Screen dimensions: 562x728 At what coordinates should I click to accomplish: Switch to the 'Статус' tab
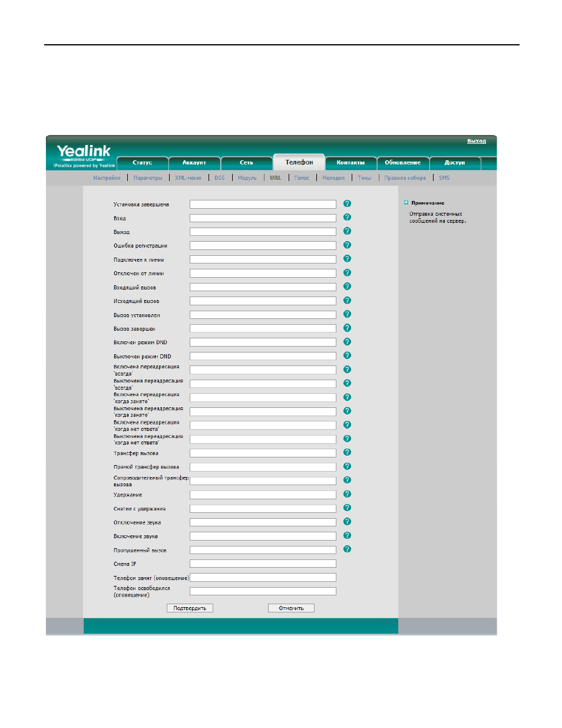coord(142,163)
